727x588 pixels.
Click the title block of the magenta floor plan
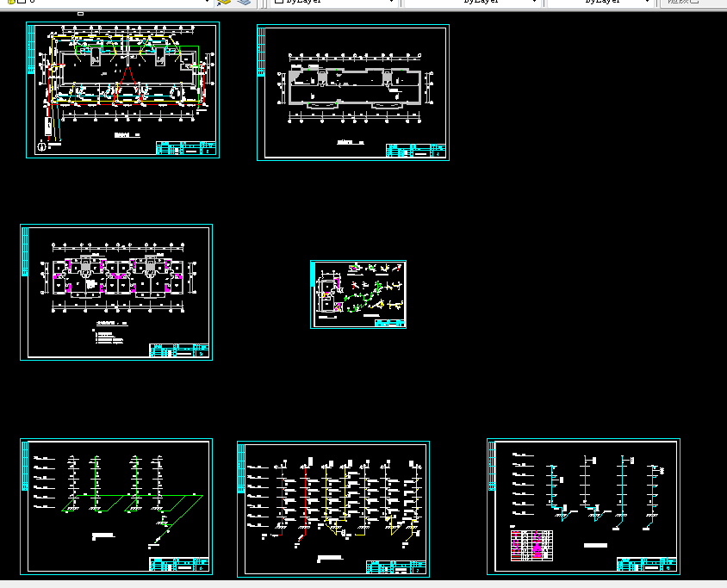tap(179, 350)
